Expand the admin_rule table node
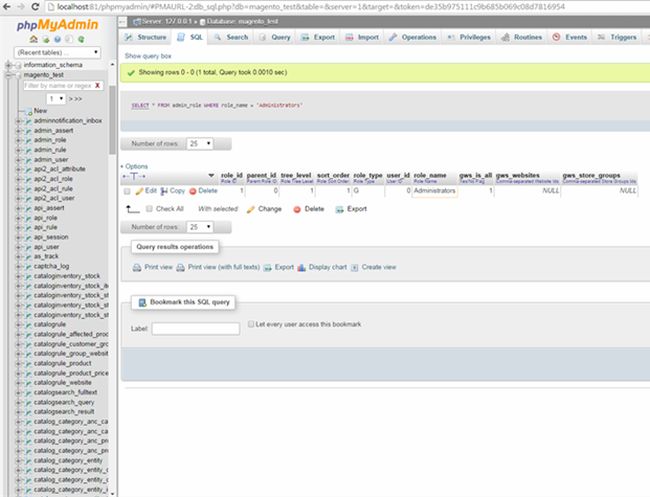 [x=18, y=150]
